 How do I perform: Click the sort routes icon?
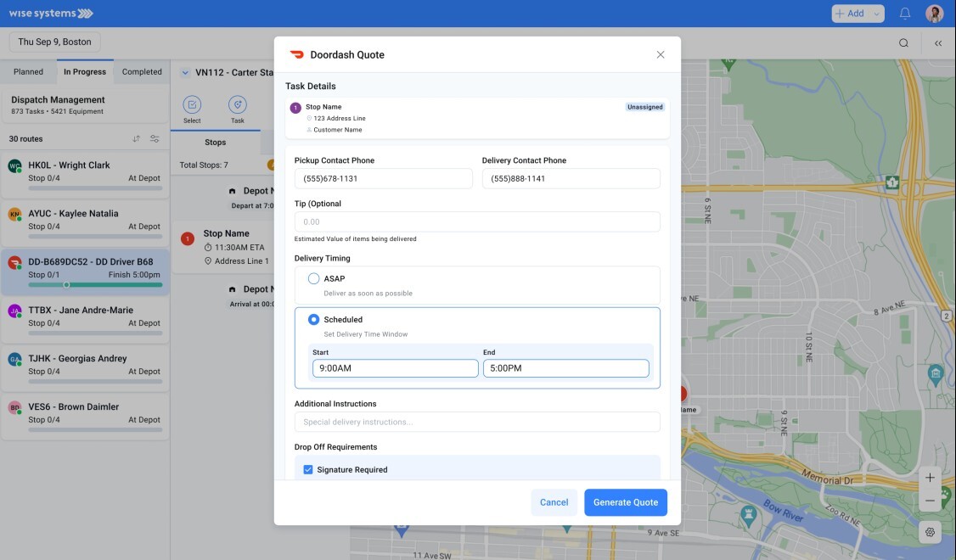coord(136,139)
